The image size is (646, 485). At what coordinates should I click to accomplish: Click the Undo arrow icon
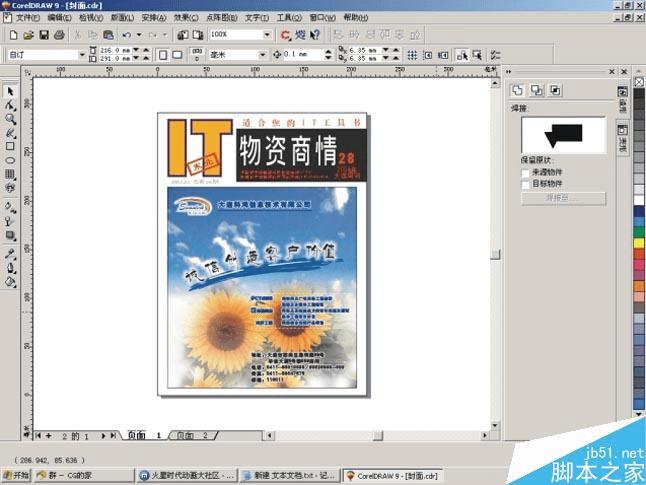(x=126, y=35)
